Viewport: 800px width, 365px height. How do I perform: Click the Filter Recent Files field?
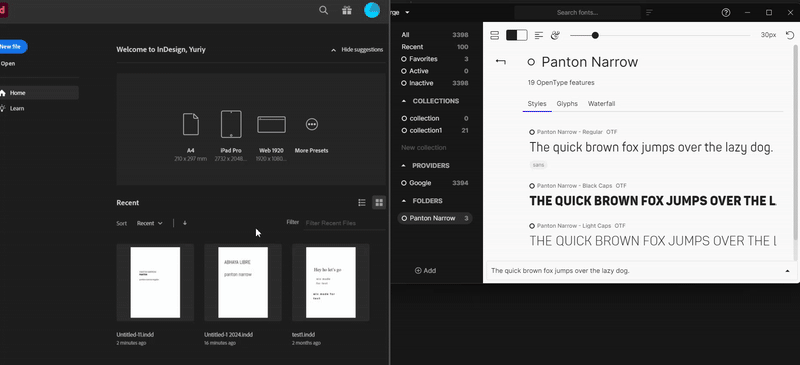pyautogui.click(x=344, y=223)
